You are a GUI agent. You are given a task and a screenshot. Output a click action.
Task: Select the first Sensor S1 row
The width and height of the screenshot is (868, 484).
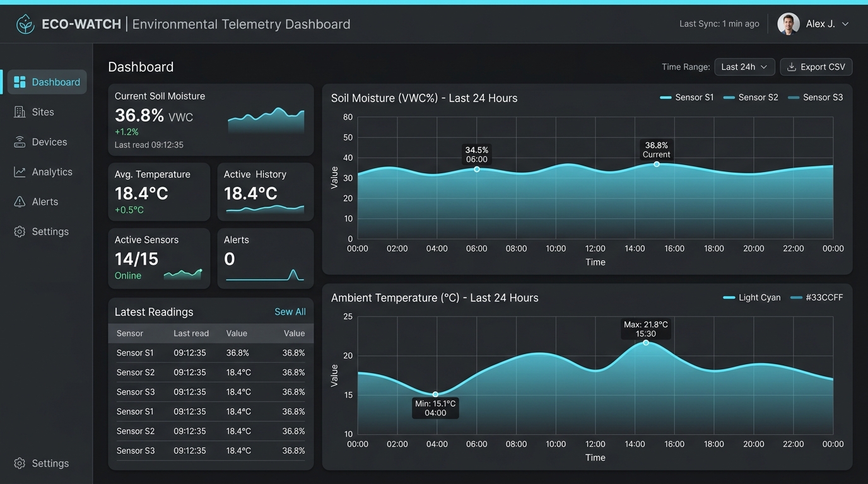pos(211,353)
